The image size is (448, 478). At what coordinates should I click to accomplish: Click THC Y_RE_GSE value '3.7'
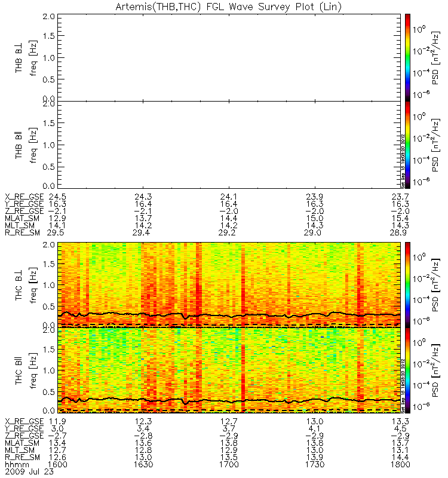tap(229, 428)
